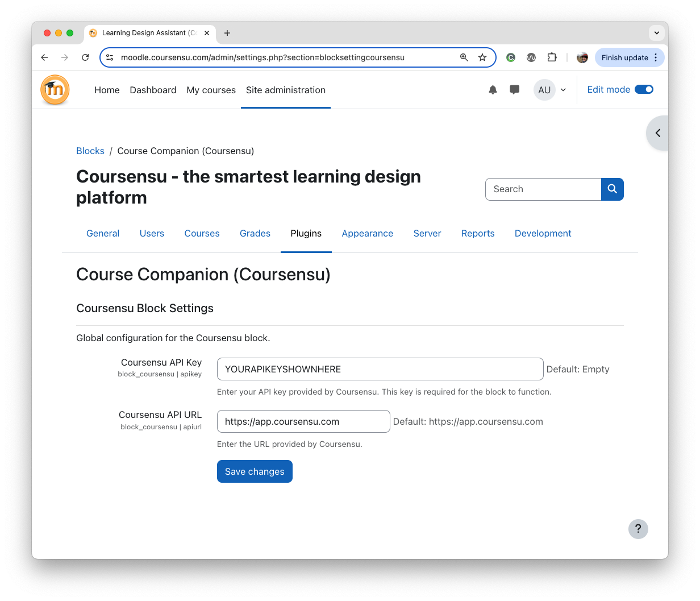Go back with the browser back arrow
The height and width of the screenshot is (601, 700).
click(44, 57)
